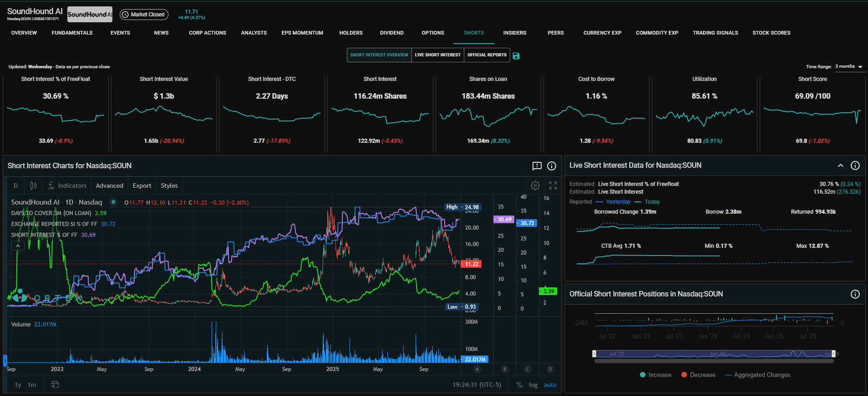Click the Export button in chart toolbar
Viewport: 868px width, 396px height.
pyautogui.click(x=142, y=186)
